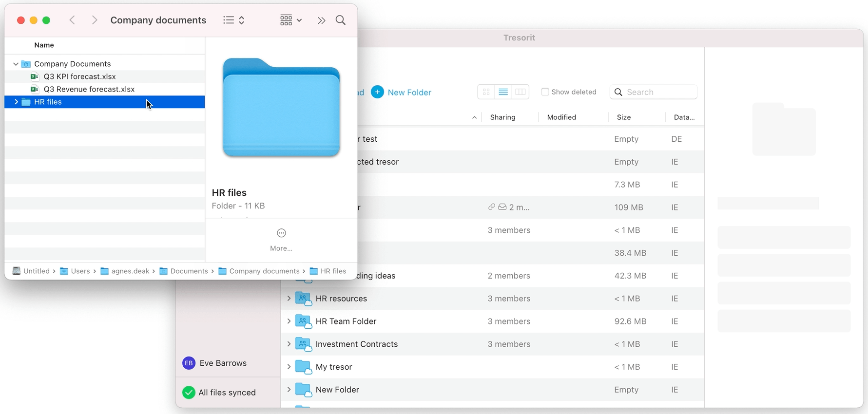This screenshot has height=414, width=868.
Task: Select Q3 Revenue forecast.xlsx file
Action: (89, 89)
